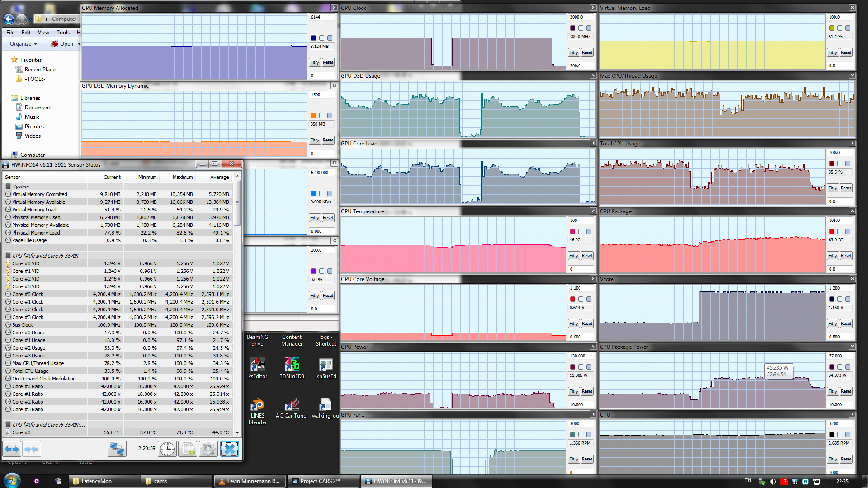Viewport: 868px width, 488px height.
Task: Click the Windows Start orb
Action: [x=12, y=481]
